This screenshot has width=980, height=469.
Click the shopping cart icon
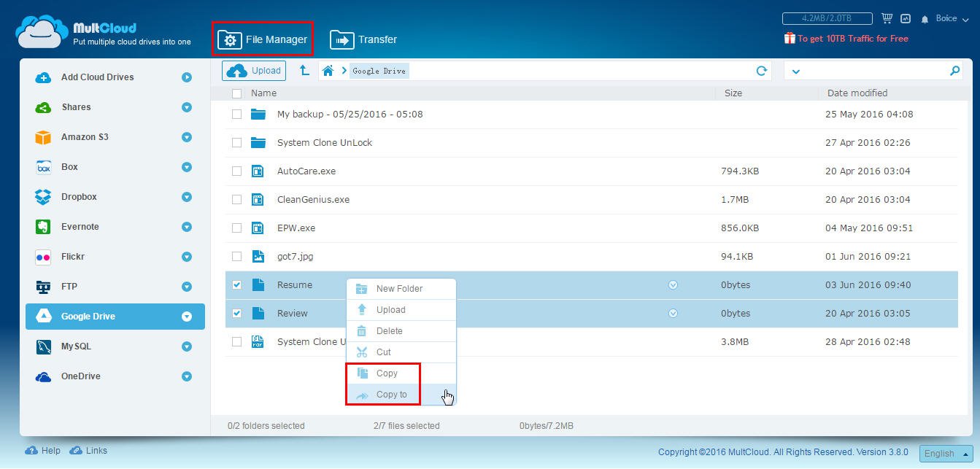click(x=887, y=18)
